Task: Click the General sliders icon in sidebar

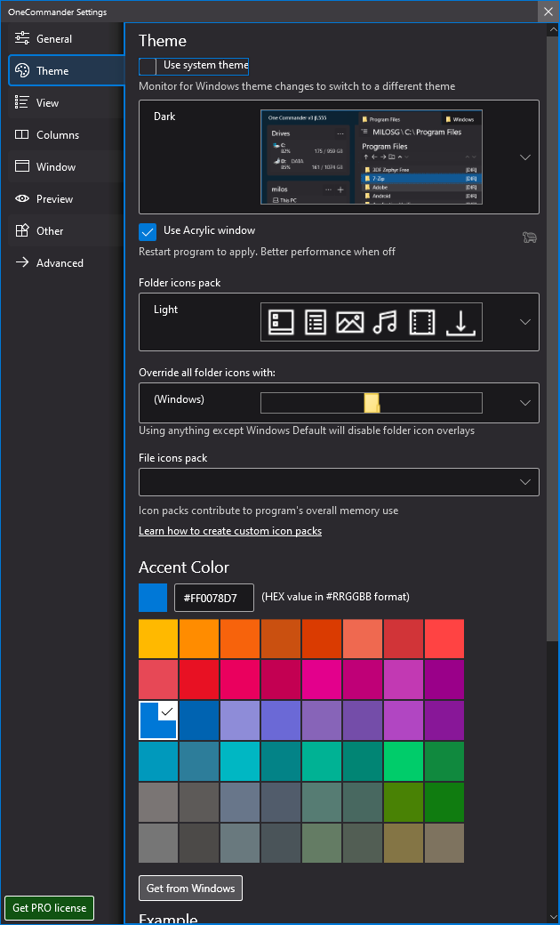Action: (22, 38)
